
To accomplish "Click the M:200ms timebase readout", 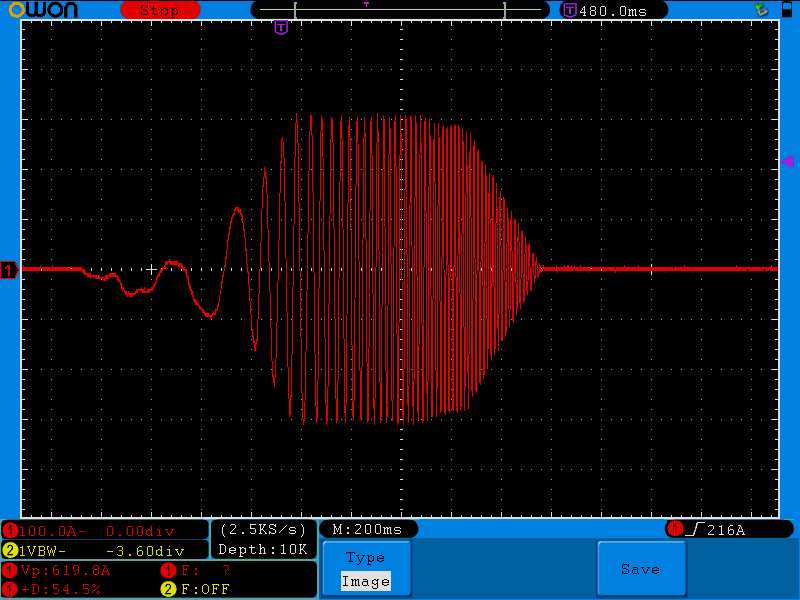I will point(367,529).
